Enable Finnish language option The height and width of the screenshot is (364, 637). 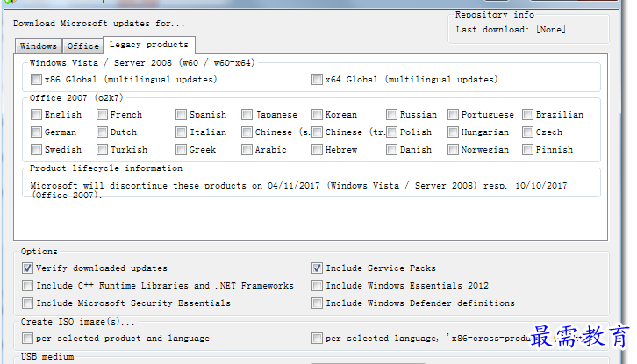coord(527,149)
